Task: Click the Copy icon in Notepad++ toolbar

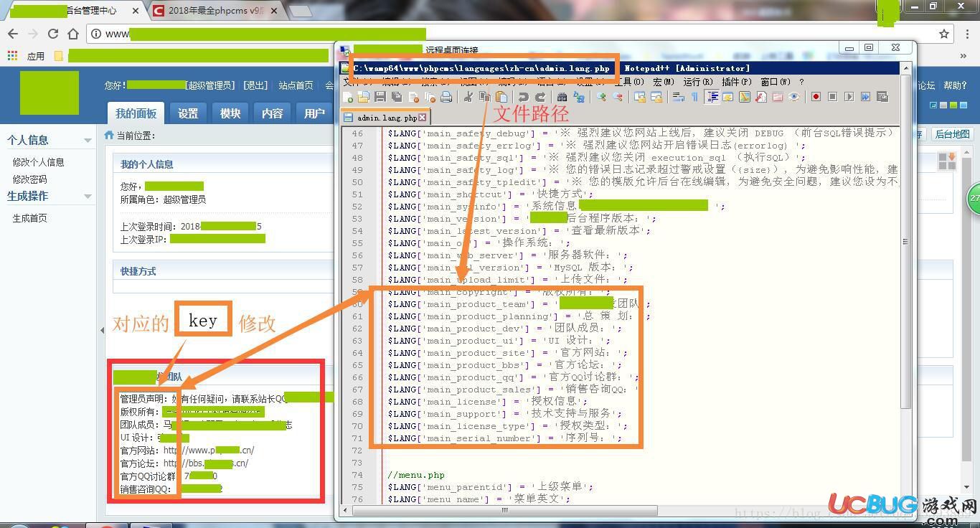Action: (x=484, y=97)
